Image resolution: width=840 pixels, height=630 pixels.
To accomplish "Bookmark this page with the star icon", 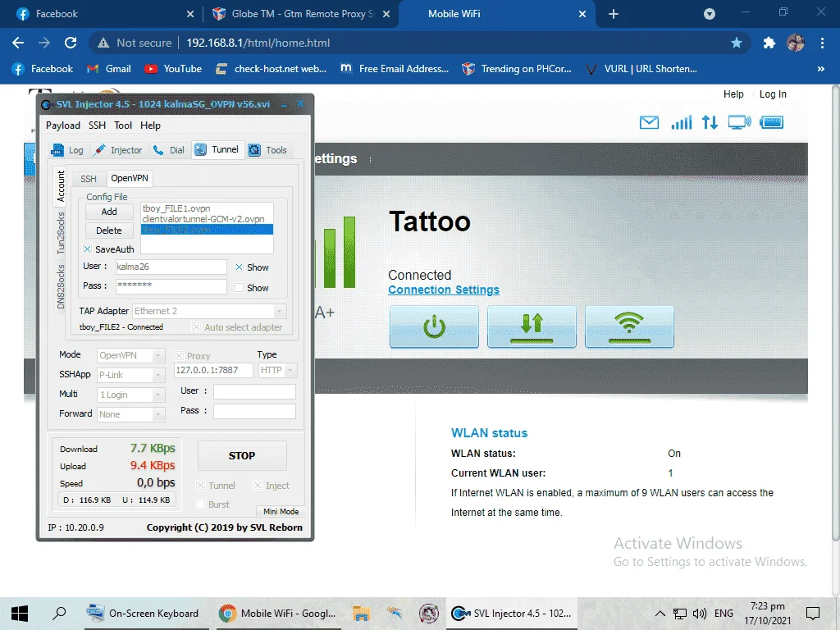I will tap(737, 43).
